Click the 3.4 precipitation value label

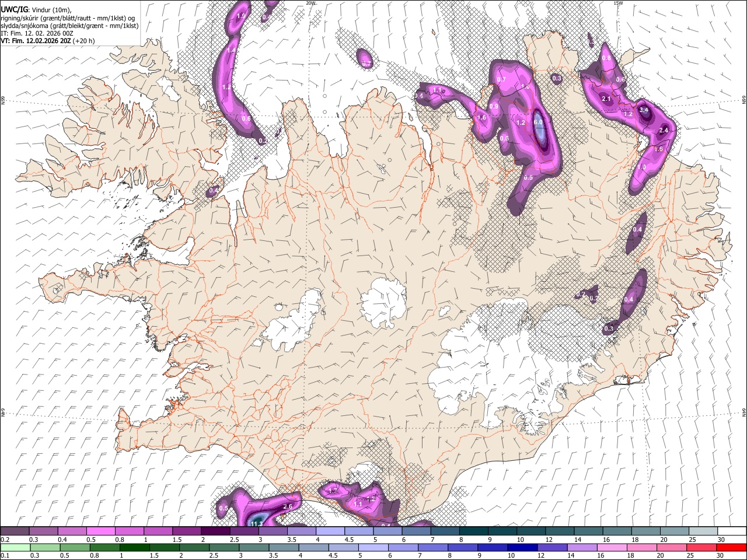644,110
